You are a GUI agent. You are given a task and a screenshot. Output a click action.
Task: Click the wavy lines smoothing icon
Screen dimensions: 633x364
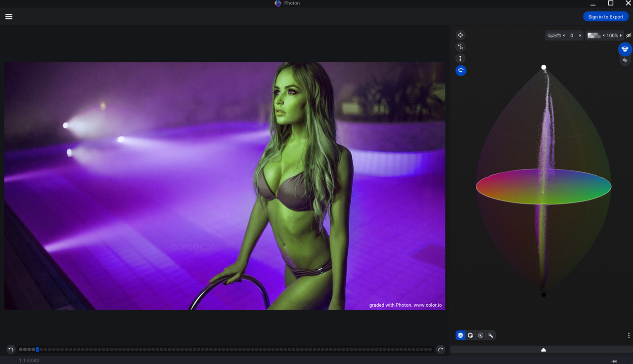554,36
